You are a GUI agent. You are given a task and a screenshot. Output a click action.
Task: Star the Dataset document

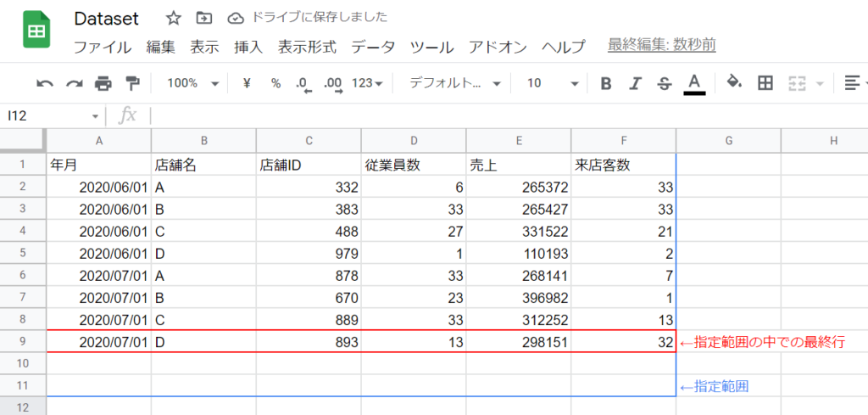tap(173, 18)
